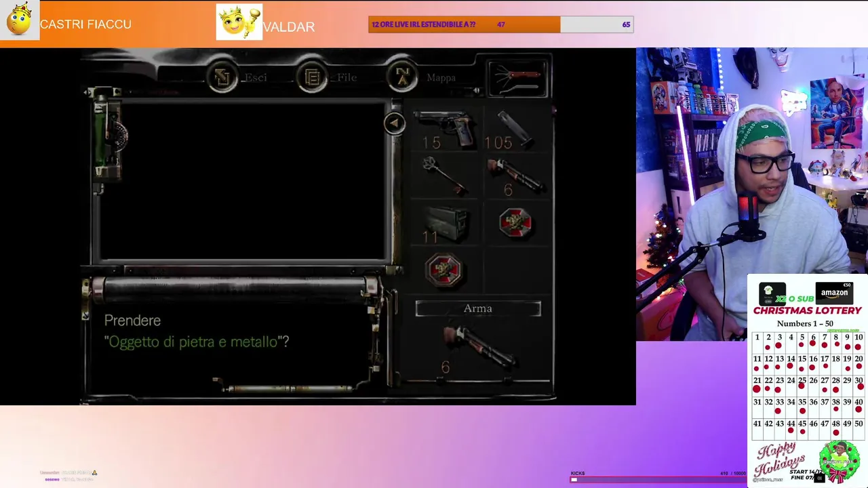Viewport: 868px width, 488px height.
Task: Click the CHRISTMAS LOTTERY title
Action: (807, 310)
